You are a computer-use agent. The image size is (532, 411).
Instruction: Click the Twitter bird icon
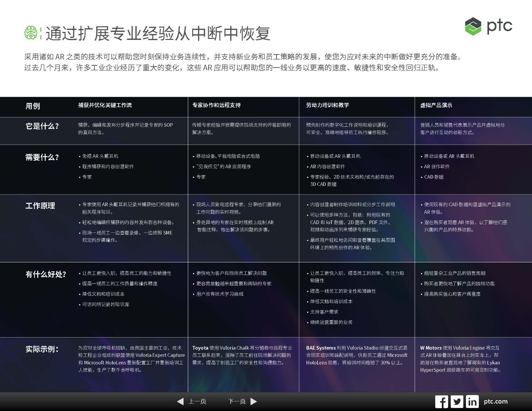[457, 402]
